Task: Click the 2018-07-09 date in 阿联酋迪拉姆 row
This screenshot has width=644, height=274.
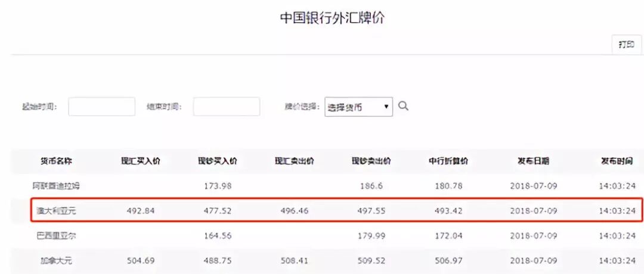Action: (534, 186)
